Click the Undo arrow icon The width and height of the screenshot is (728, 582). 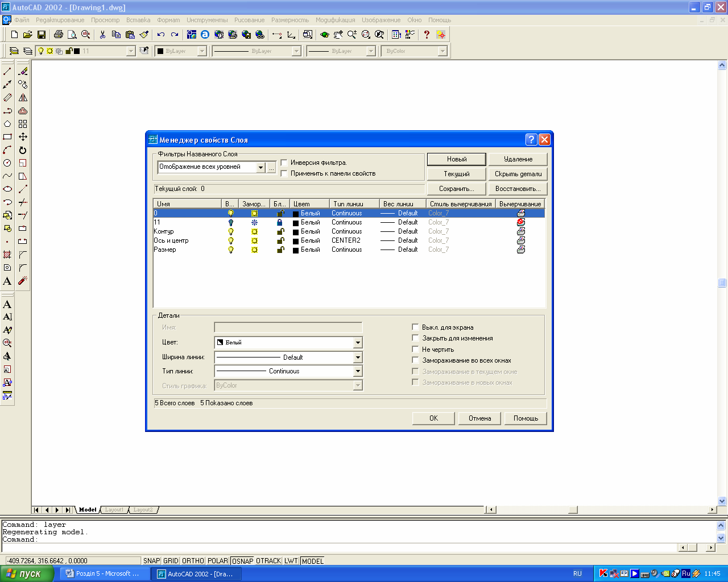tap(161, 35)
